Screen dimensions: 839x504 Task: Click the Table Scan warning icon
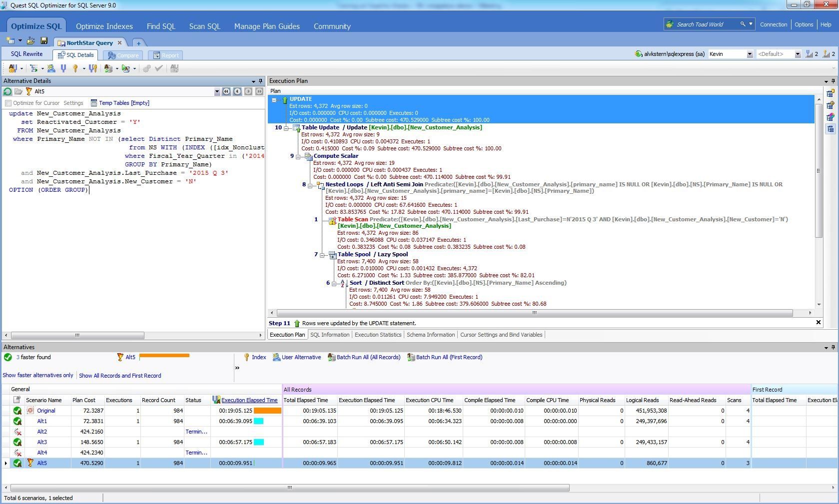[332, 221]
